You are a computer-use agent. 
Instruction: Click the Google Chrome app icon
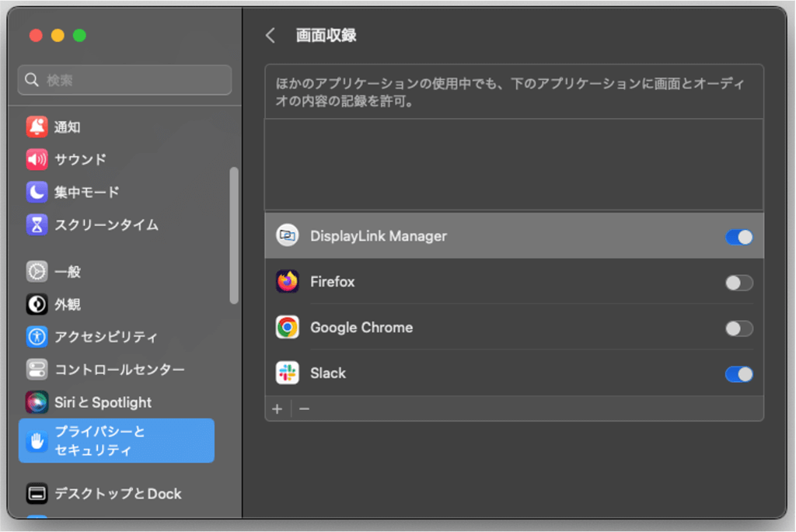coord(288,328)
